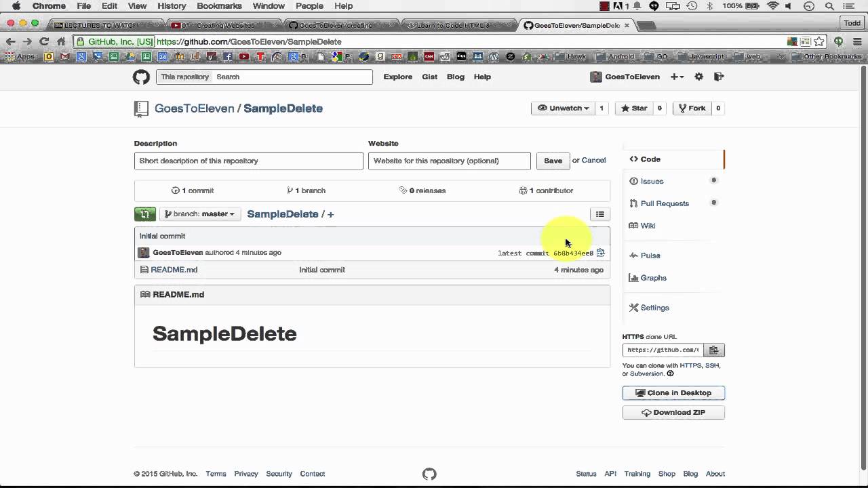This screenshot has height=488, width=868.
Task: Open the Wiki section in sidebar
Action: coord(648,226)
